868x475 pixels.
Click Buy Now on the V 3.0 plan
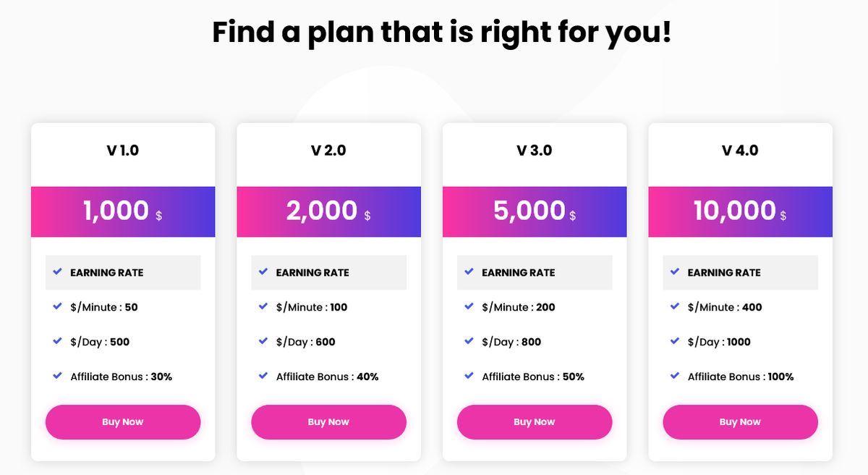pos(535,421)
